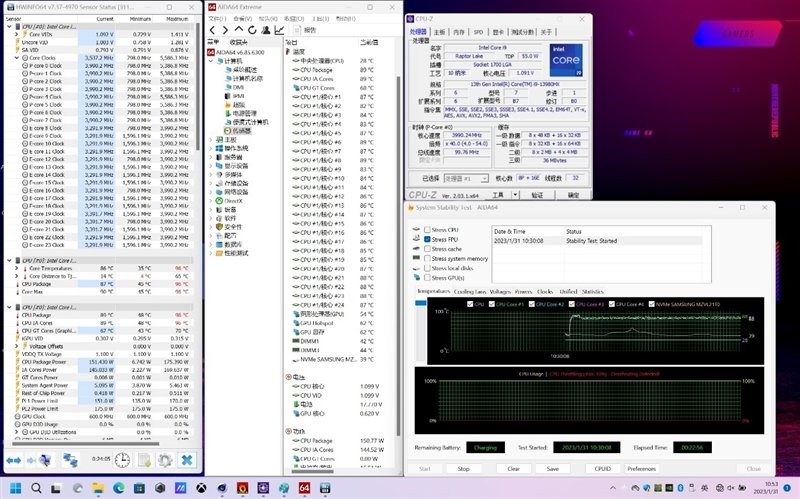This screenshot has height=499, width=800.
Task: Click the HWiNFO blue X close sensors icon
Action: (x=186, y=459)
